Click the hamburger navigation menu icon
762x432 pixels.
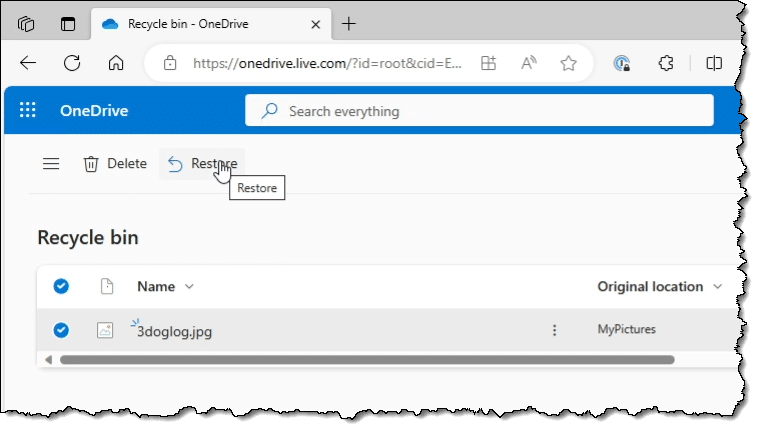[x=51, y=164]
